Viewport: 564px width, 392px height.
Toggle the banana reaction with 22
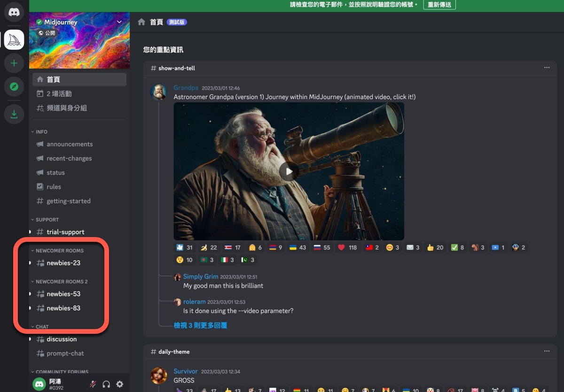(209, 247)
